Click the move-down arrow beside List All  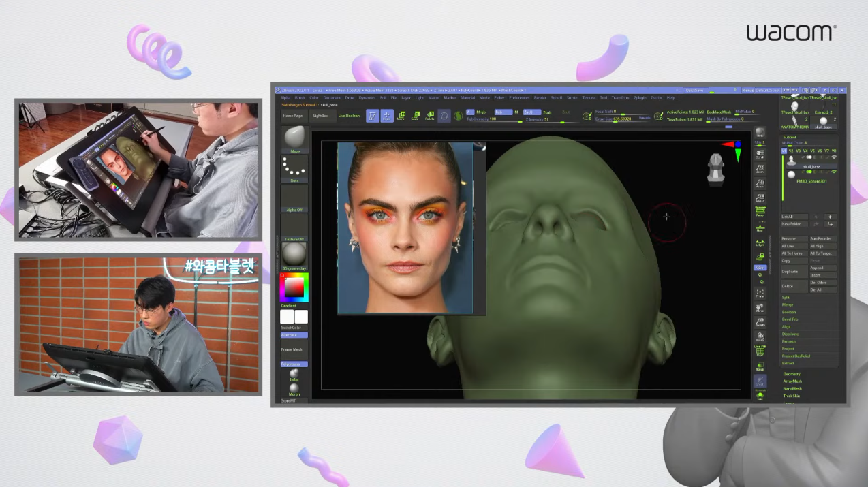tap(830, 217)
